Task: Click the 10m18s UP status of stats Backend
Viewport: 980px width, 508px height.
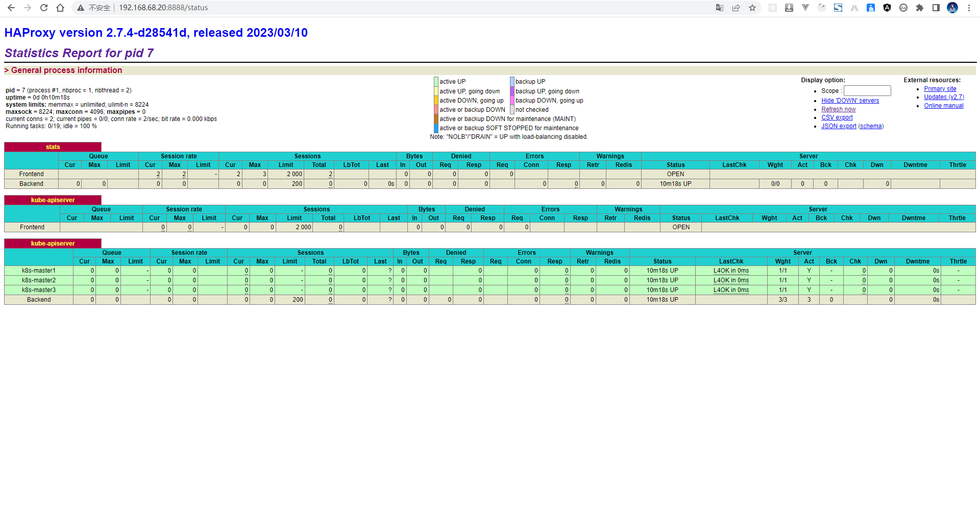Action: [675, 184]
